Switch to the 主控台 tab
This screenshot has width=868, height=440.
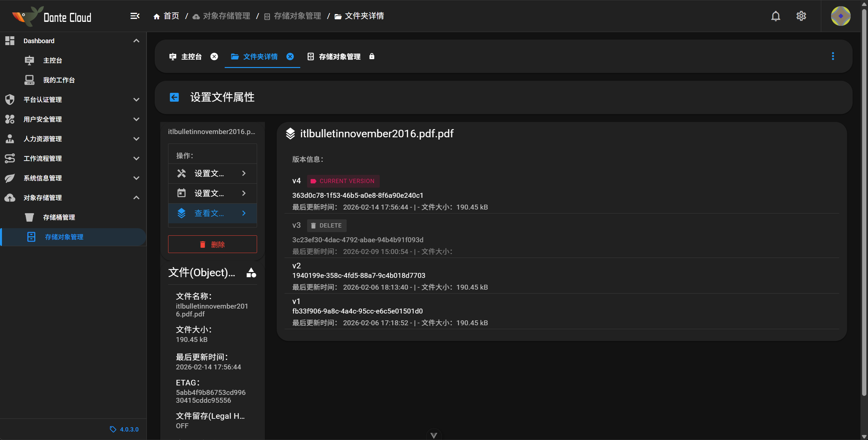192,56
